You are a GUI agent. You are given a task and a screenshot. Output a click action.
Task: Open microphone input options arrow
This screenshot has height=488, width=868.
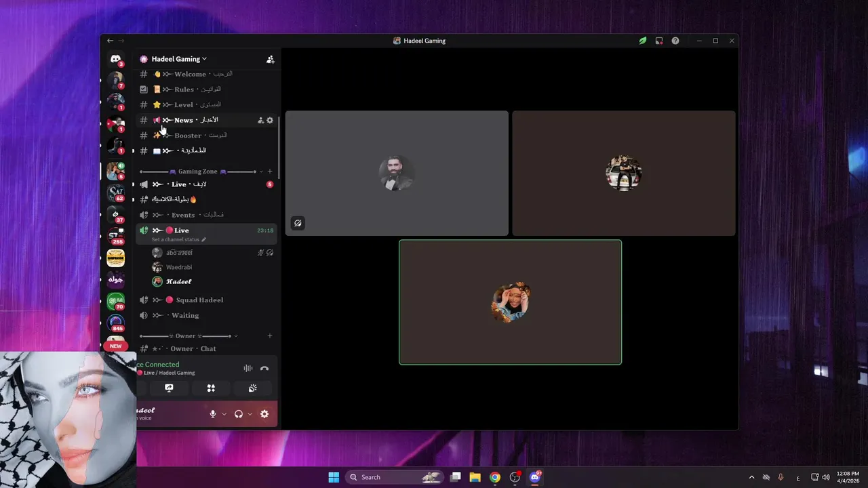coord(224,413)
